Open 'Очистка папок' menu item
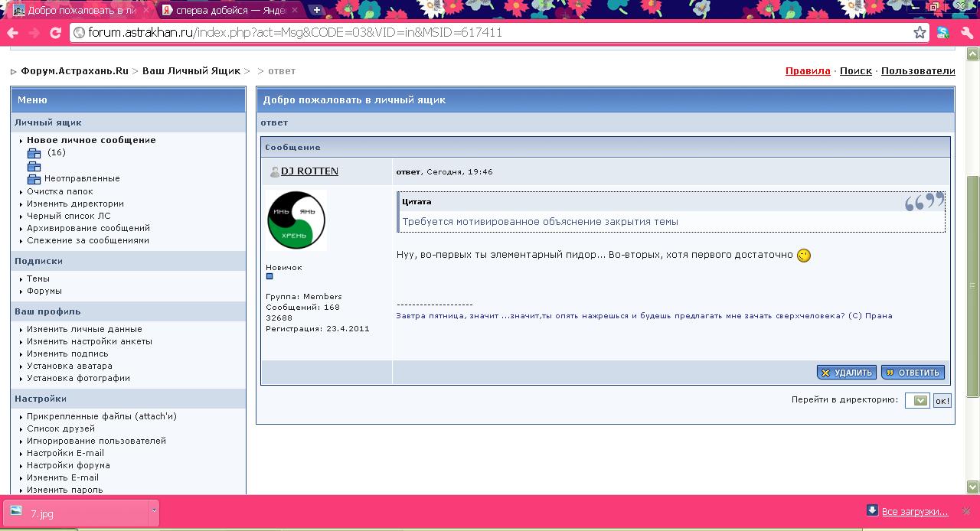 click(60, 191)
